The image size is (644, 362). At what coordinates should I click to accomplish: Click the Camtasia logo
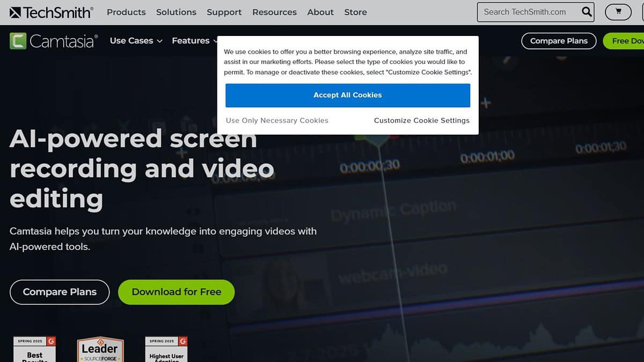[54, 41]
